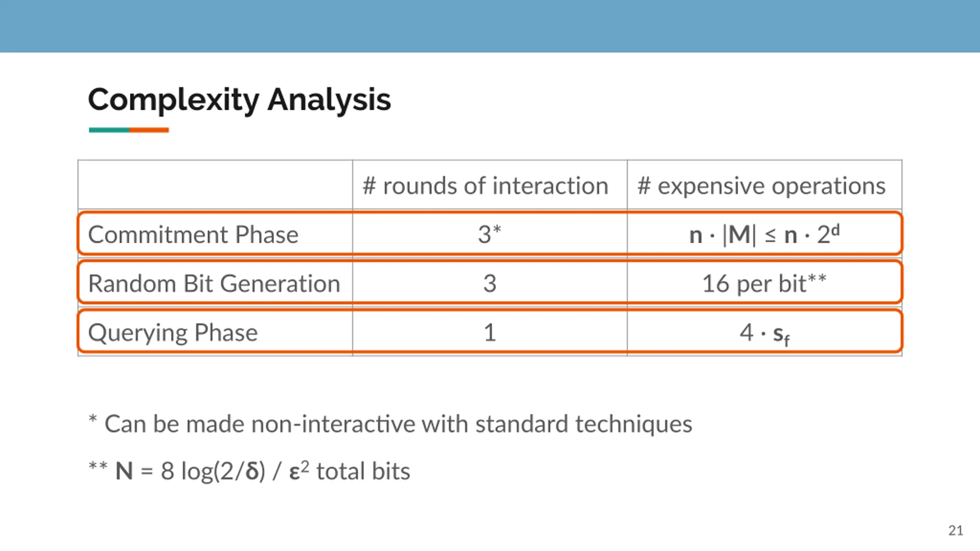Click the "Can be made non-interactive" footnote
This screenshot has height=551, width=980.
[x=398, y=424]
